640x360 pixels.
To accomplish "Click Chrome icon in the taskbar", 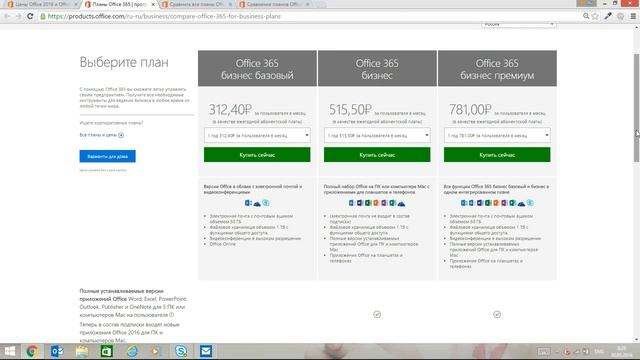I will (32, 351).
